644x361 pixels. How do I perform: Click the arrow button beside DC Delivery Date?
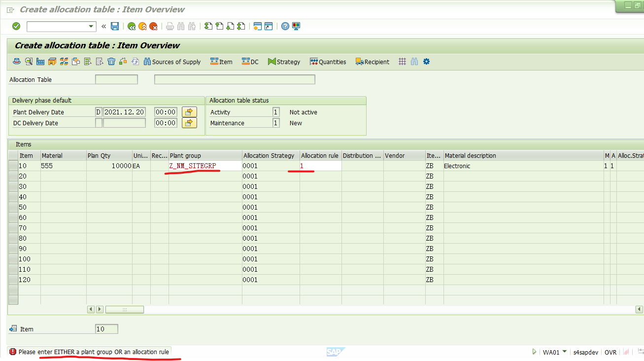(189, 123)
